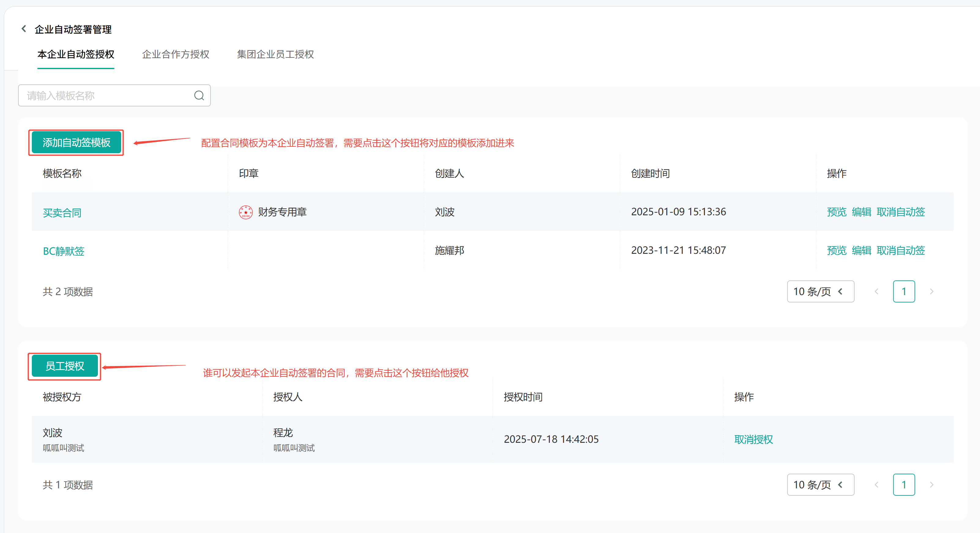Open the 企业合作方授权 tab
The width and height of the screenshot is (980, 533).
(175, 54)
